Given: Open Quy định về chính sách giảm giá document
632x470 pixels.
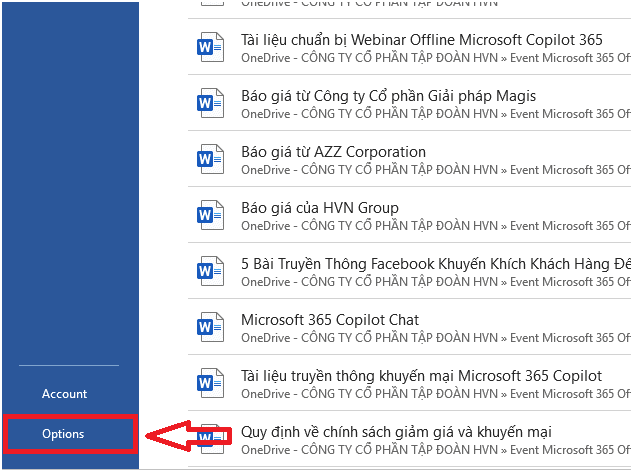Looking at the screenshot, I should pos(396,432).
